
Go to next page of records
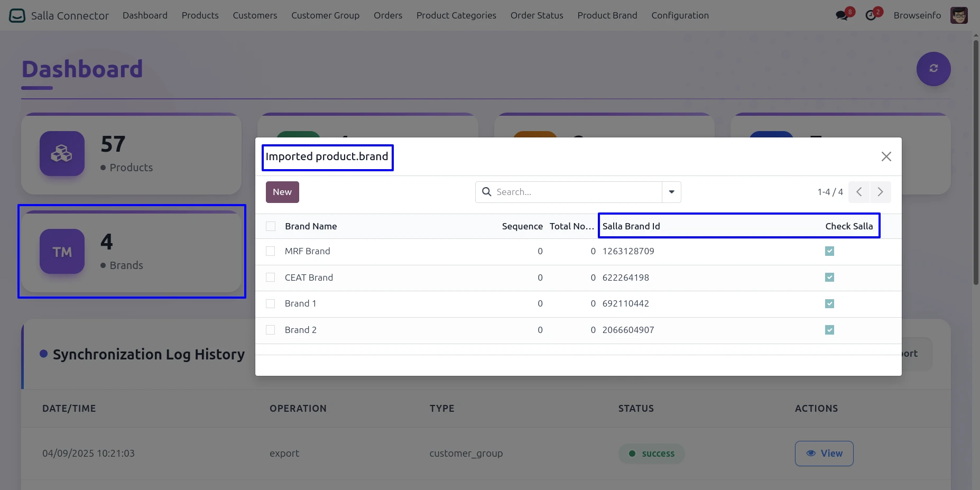coord(880,192)
